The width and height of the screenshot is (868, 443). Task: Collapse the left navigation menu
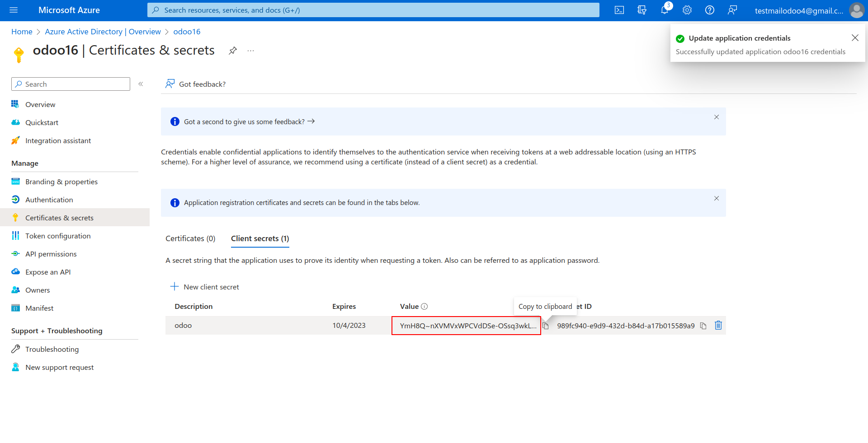click(x=141, y=84)
